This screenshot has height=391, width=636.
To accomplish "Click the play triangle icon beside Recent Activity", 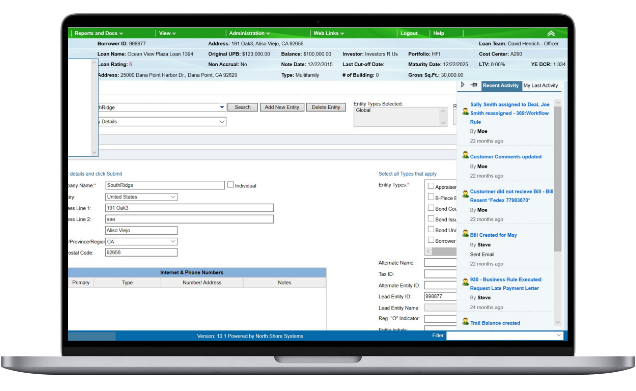I will 462,85.
